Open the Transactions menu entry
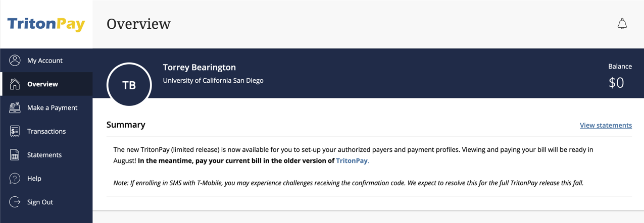 point(46,131)
